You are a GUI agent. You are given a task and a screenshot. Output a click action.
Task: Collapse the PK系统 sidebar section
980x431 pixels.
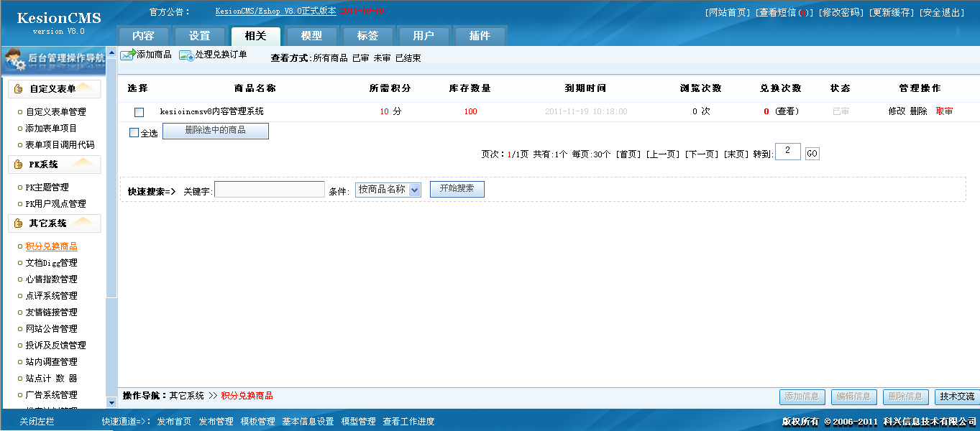coord(83,164)
